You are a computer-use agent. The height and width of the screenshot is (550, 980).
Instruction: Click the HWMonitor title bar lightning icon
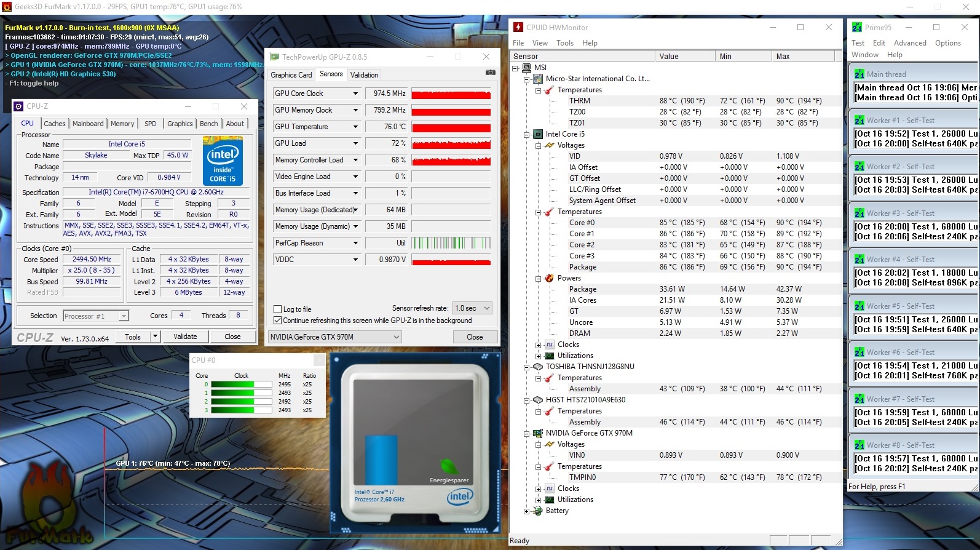518,27
